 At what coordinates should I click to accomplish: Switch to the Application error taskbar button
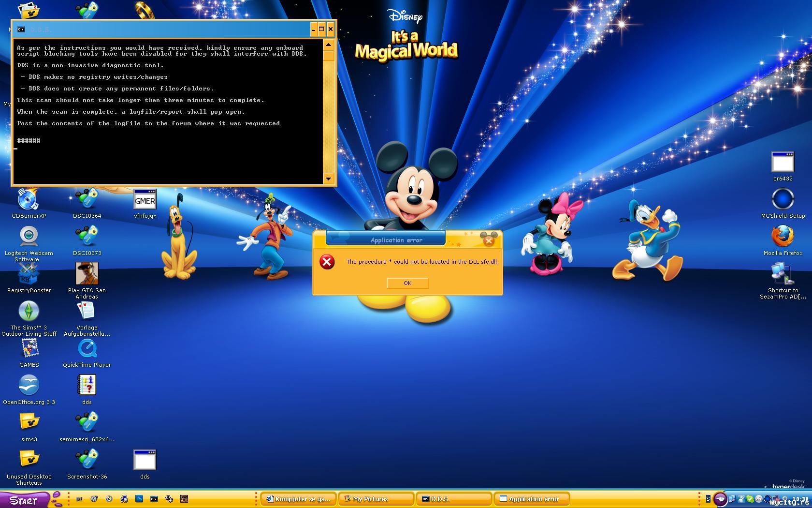(532, 499)
